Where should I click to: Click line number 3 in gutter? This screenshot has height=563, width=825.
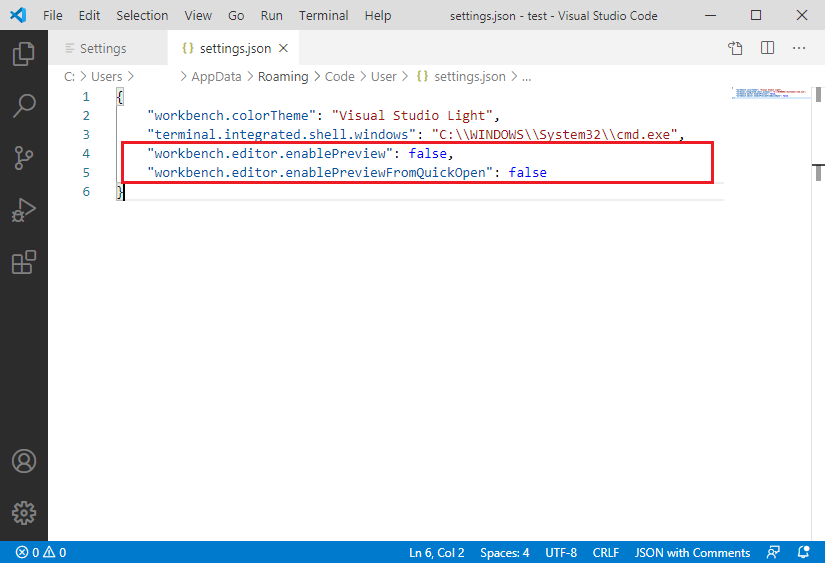(86, 135)
